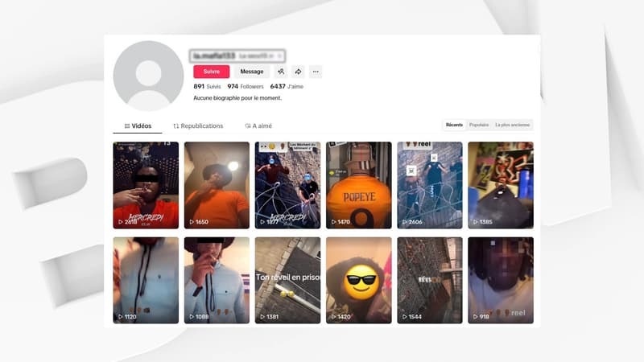
Task: Click the add-friend icon beside Message
Action: click(x=281, y=72)
